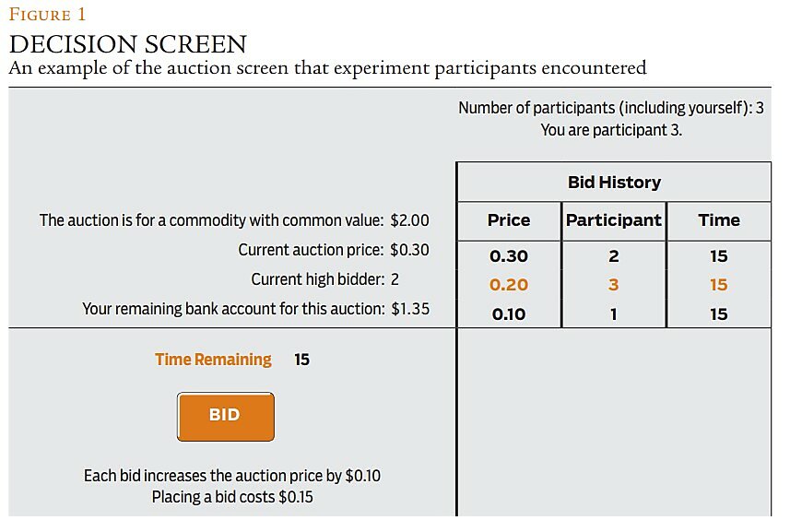Click the current auction price $0.30 value
Screen dimensions: 790x532
(410, 250)
